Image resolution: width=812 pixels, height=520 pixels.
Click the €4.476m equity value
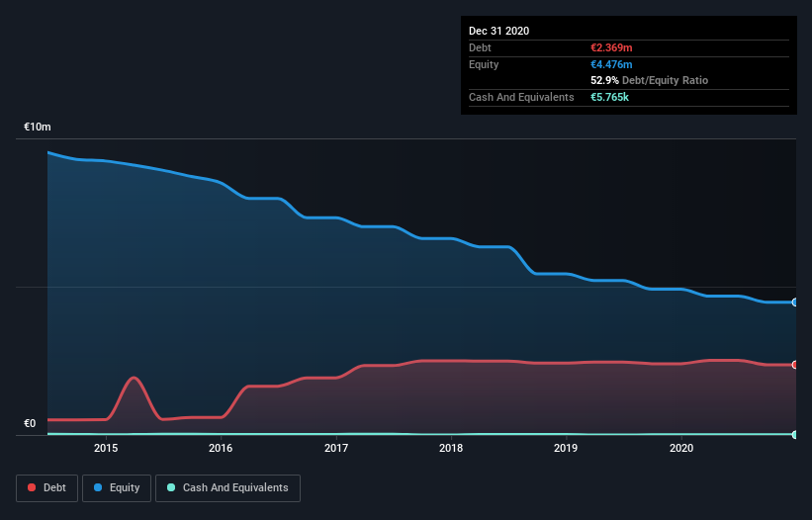click(x=611, y=64)
